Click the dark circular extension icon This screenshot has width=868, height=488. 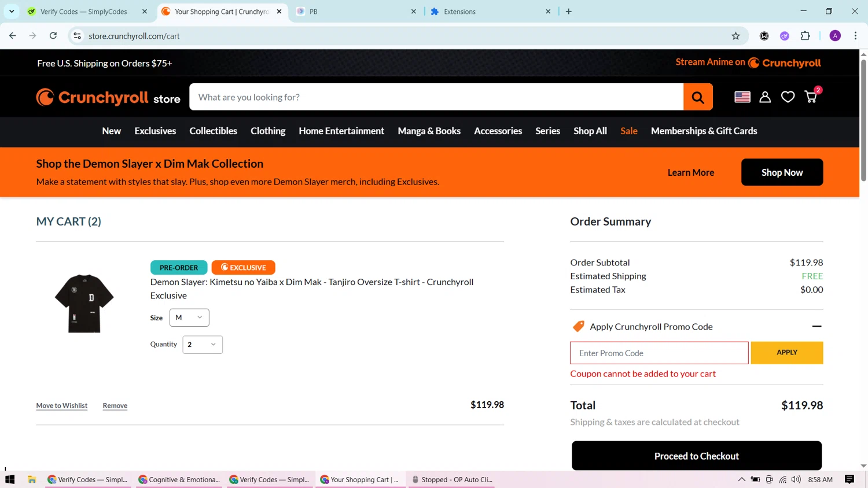pyautogui.click(x=764, y=36)
